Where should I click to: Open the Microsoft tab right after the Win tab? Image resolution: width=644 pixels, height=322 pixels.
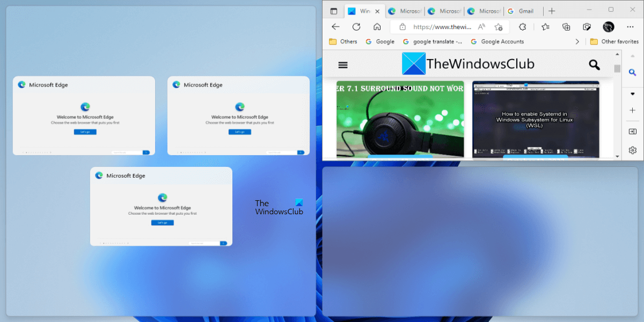[x=405, y=11]
